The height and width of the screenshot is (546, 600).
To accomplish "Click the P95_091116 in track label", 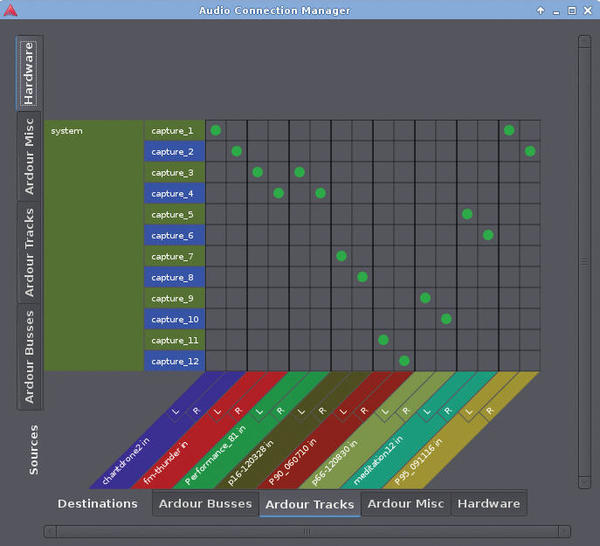I will pos(418,462).
